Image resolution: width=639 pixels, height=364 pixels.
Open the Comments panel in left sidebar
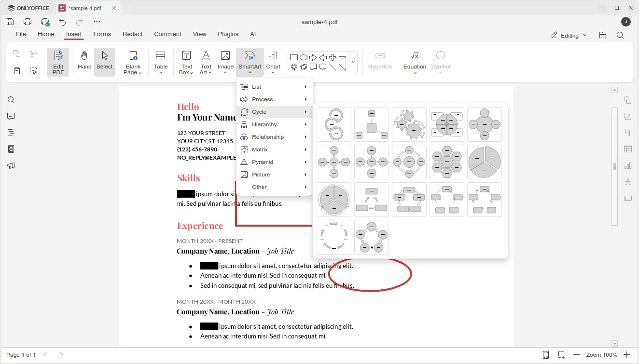coord(11,116)
